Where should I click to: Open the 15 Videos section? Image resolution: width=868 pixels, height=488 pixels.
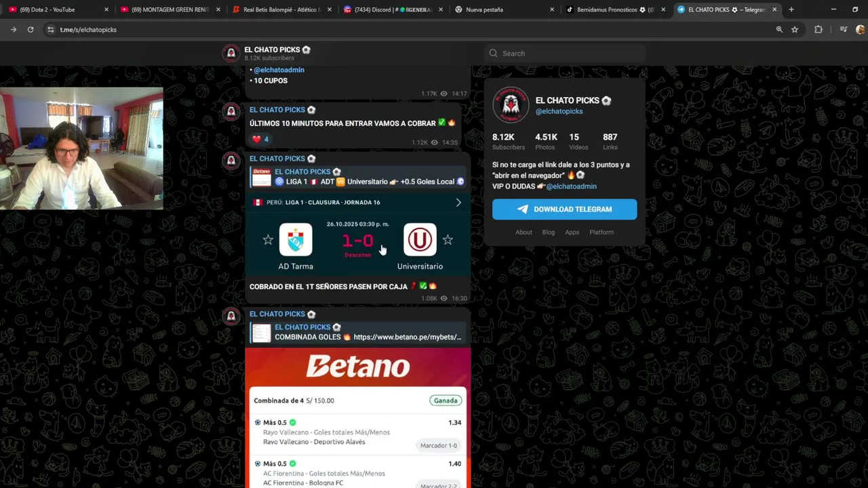pyautogui.click(x=578, y=141)
